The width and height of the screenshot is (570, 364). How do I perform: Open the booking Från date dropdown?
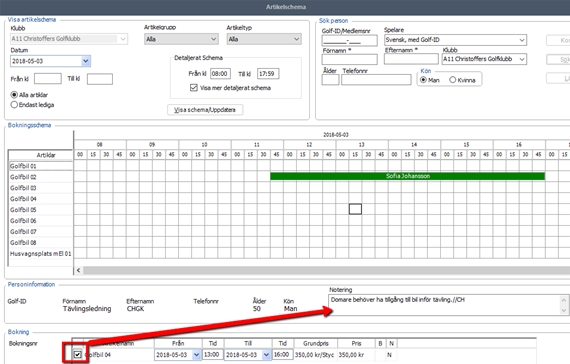pyautogui.click(x=196, y=355)
